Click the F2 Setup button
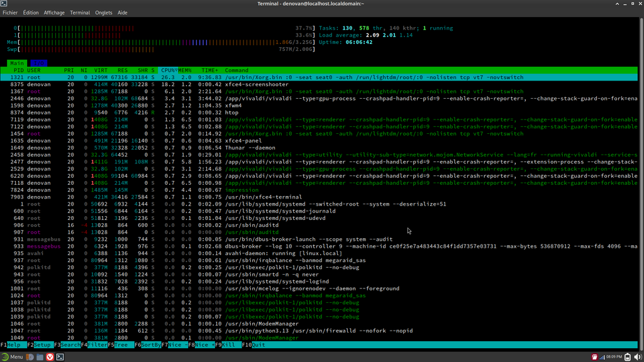The image size is (644, 362). 40,345
